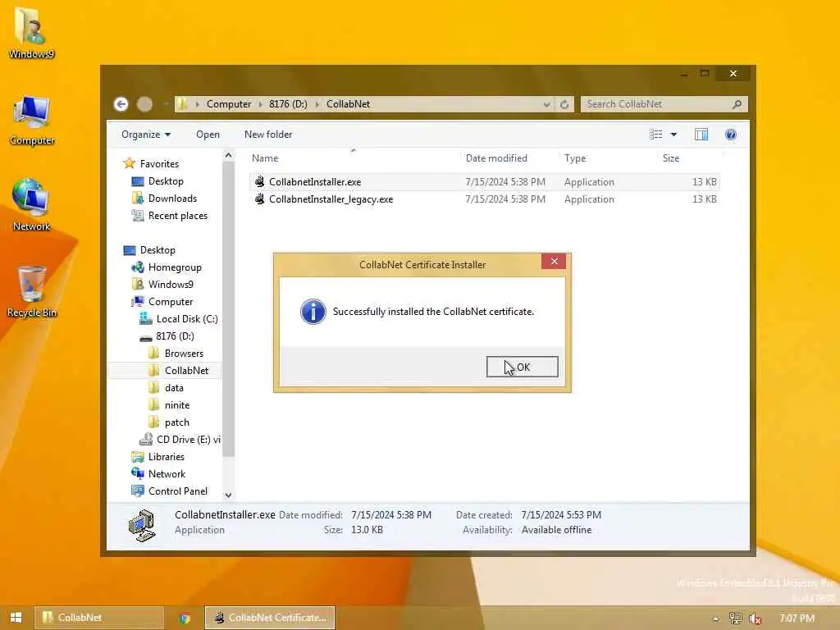Select the Computer desktop icon

(32, 120)
